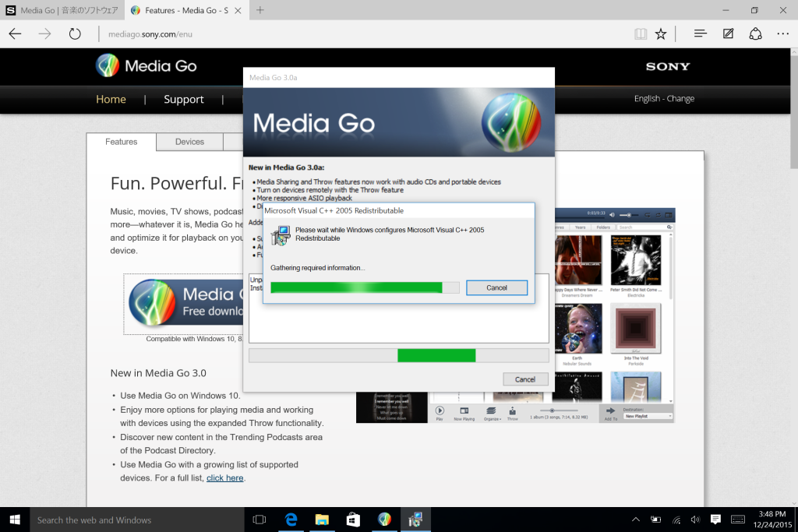
Task: Open a new browser tab
Action: (x=260, y=10)
